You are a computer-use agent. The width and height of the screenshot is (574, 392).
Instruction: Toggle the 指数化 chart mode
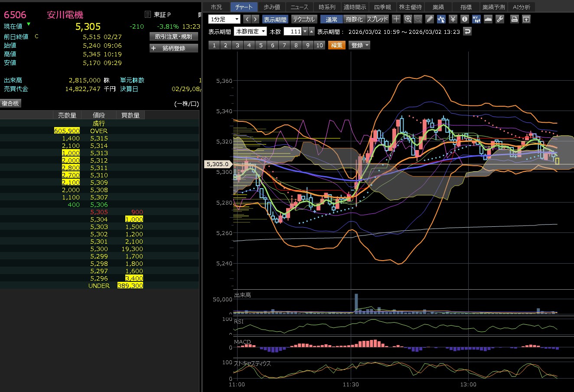point(354,20)
